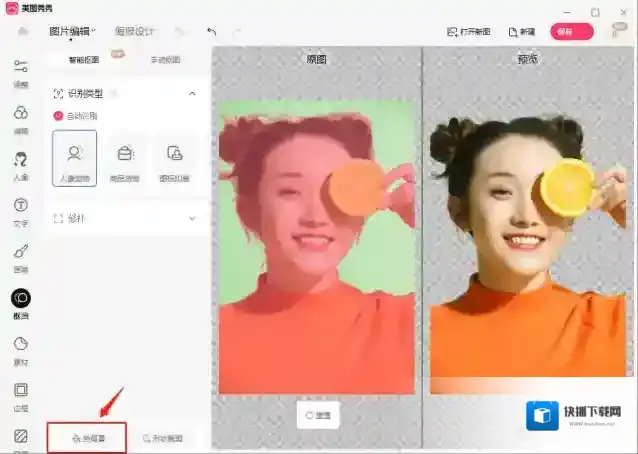Open the 人像 portrait beauty tool
The image size is (638, 454).
[20, 163]
